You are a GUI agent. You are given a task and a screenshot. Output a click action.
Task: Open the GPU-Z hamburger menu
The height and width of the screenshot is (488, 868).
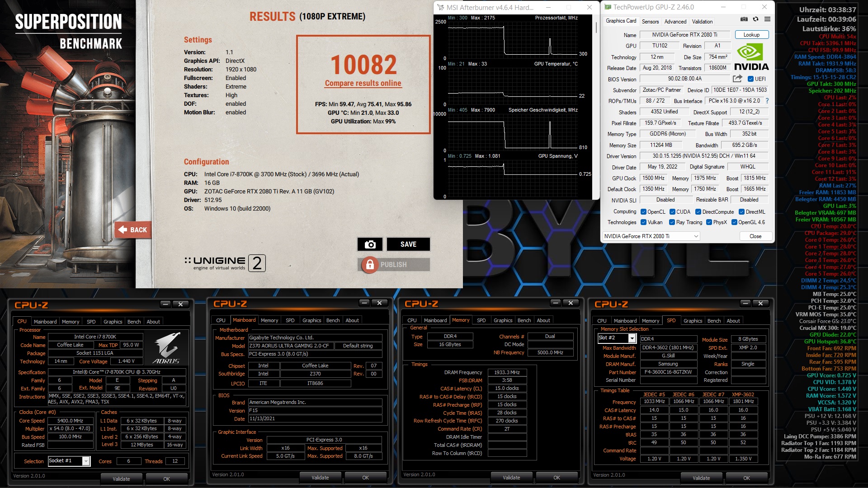pyautogui.click(x=767, y=19)
